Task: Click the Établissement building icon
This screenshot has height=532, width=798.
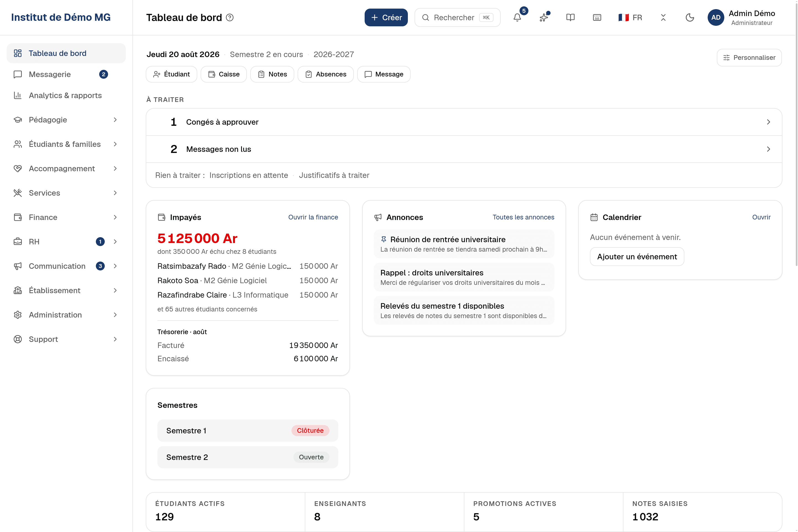Action: click(x=18, y=291)
